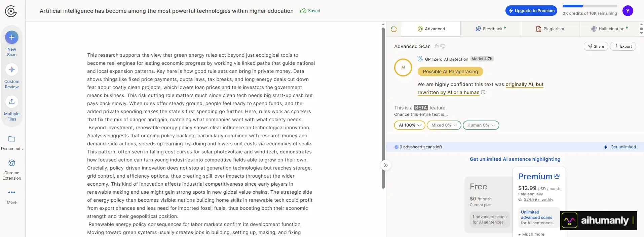The height and width of the screenshot is (237, 644).
Task: Click '0 advanced scans left' text
Action: (x=421, y=147)
